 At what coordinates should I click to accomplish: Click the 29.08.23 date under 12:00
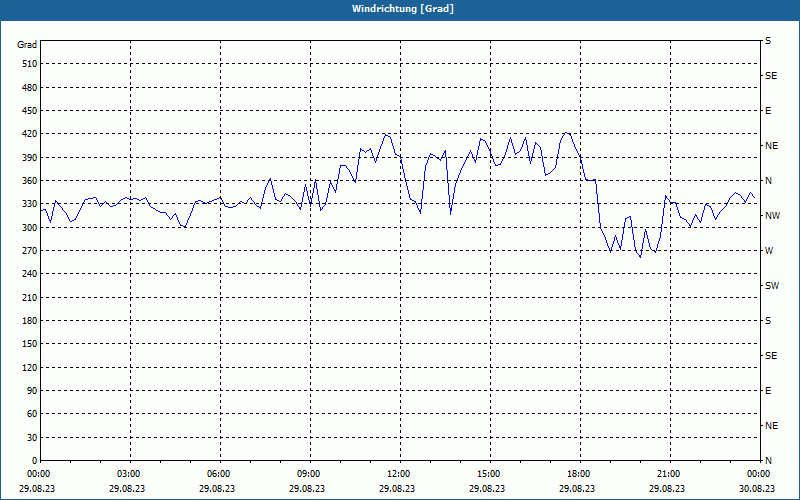pyautogui.click(x=397, y=488)
